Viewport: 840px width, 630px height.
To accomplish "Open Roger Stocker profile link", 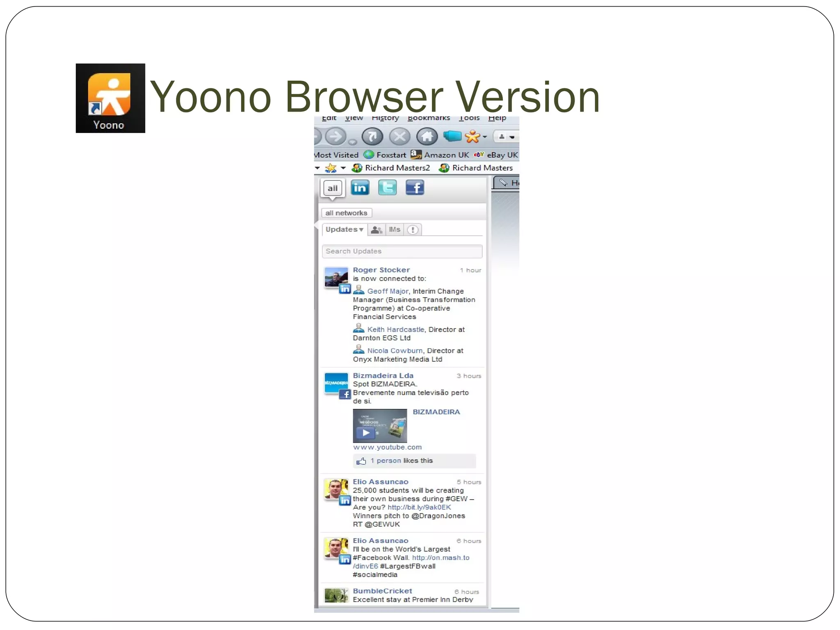I will click(x=381, y=270).
